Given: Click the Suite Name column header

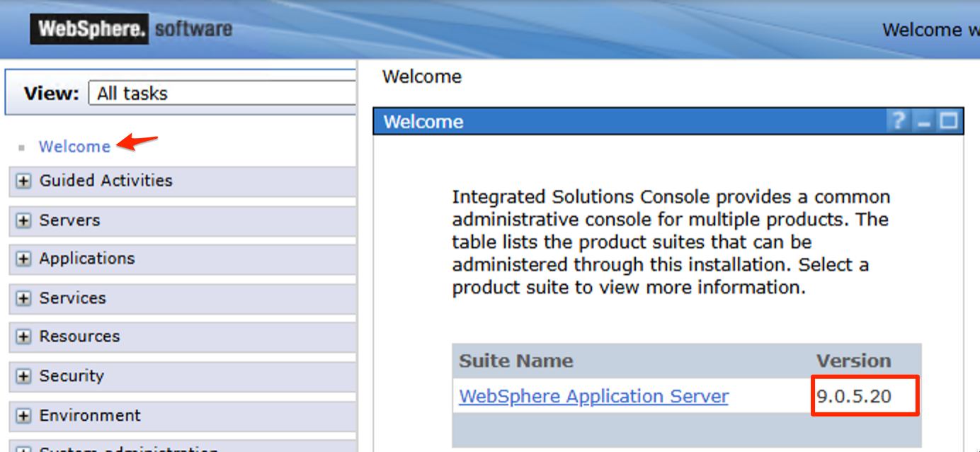Looking at the screenshot, I should (x=515, y=361).
